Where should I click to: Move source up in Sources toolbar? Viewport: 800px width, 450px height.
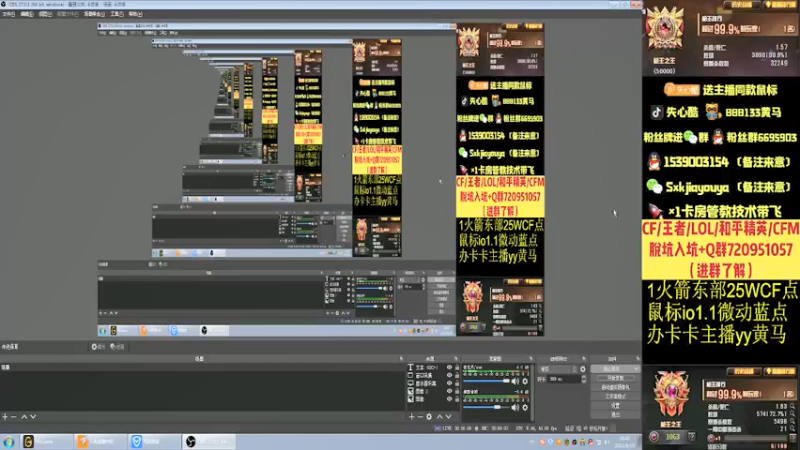point(439,416)
